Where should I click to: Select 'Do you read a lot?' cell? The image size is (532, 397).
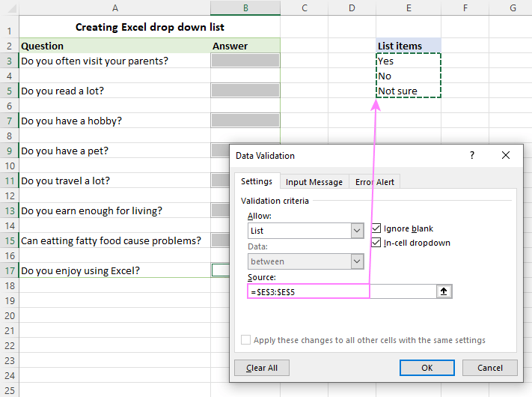click(115, 91)
